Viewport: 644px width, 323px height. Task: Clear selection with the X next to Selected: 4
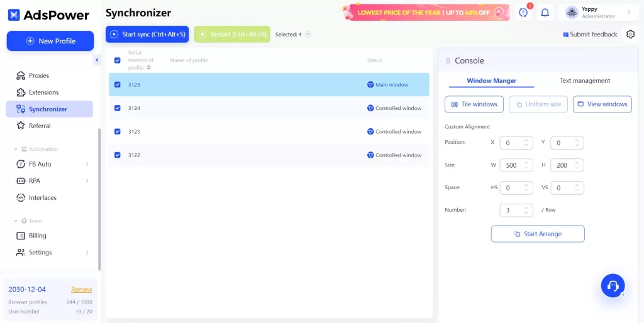(x=308, y=35)
